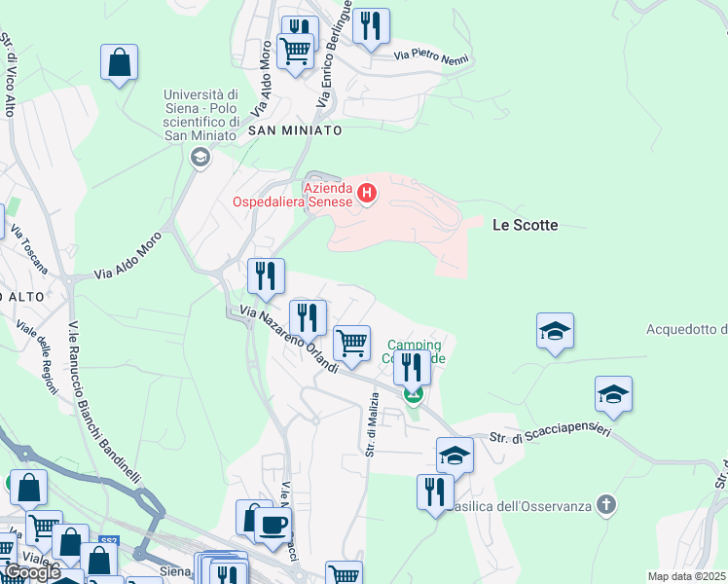Click the Google logo link
The height and width of the screenshot is (584, 728).
pyautogui.click(x=33, y=572)
